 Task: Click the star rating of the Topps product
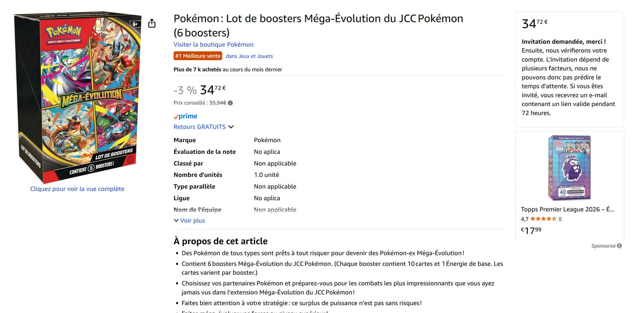(x=543, y=219)
